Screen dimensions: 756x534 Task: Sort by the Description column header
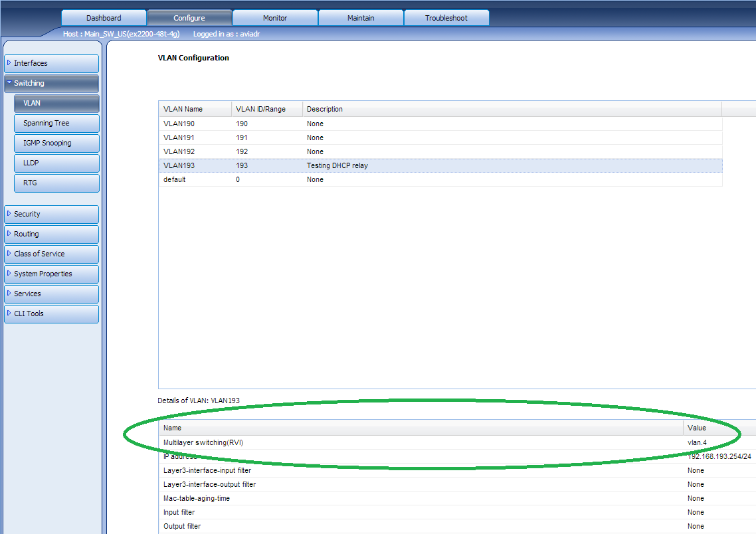click(x=512, y=109)
